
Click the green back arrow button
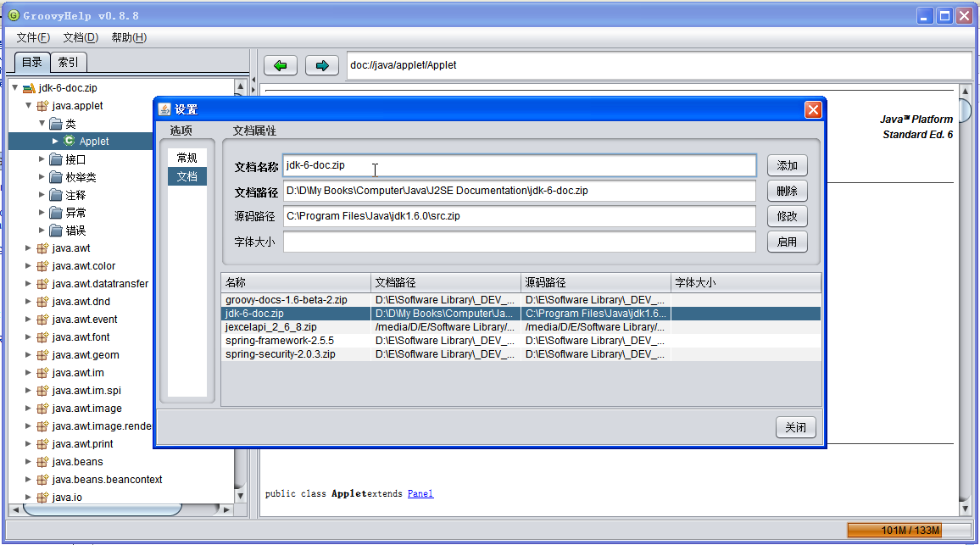point(280,65)
